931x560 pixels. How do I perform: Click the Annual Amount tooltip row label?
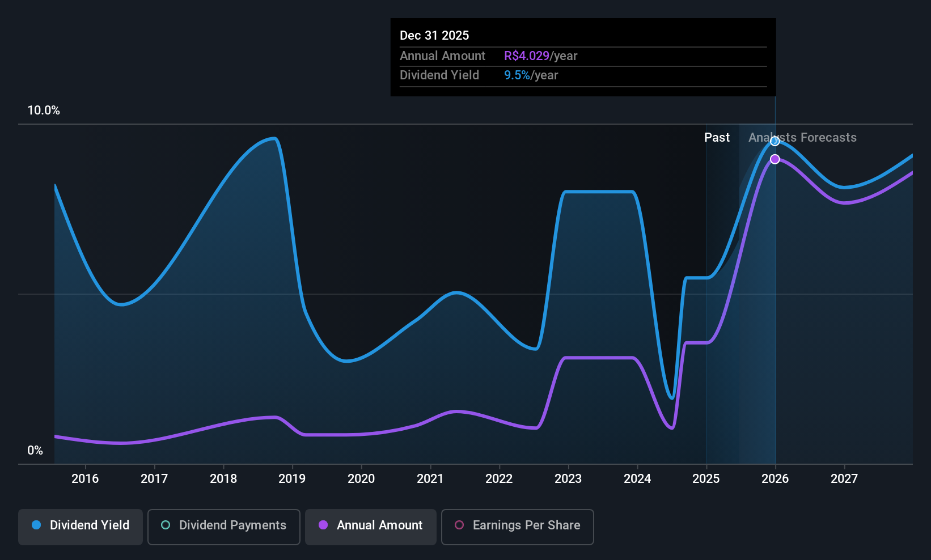[442, 56]
